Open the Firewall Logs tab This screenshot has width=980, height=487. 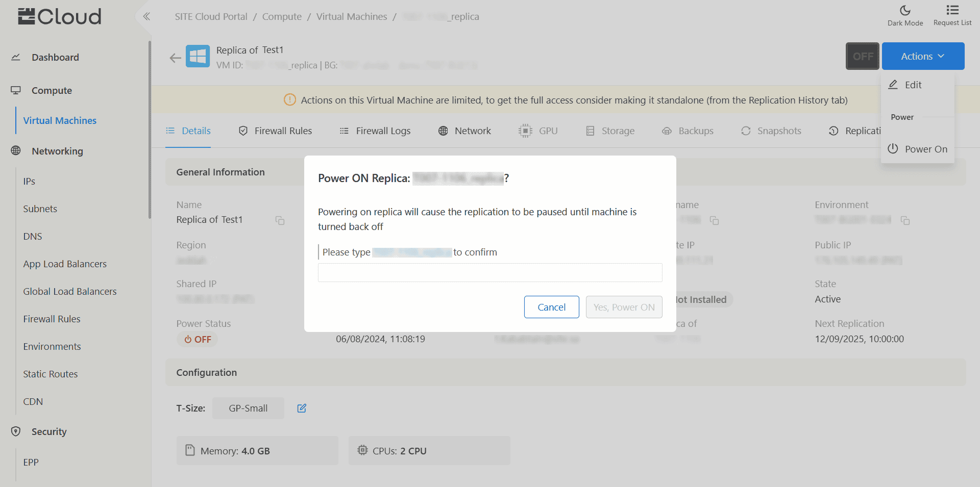pyautogui.click(x=375, y=131)
